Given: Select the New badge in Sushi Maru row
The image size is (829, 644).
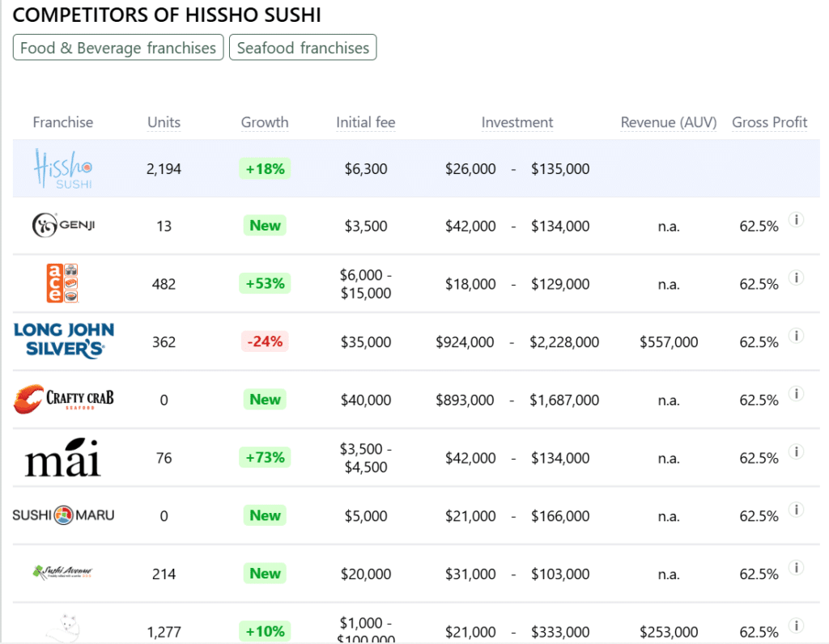Looking at the screenshot, I should [x=265, y=515].
